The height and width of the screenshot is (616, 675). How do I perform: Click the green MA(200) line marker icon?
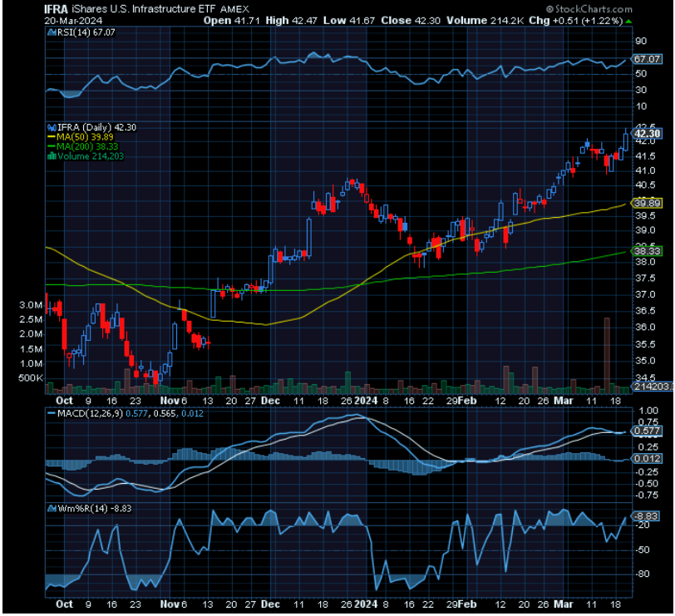[x=50, y=147]
